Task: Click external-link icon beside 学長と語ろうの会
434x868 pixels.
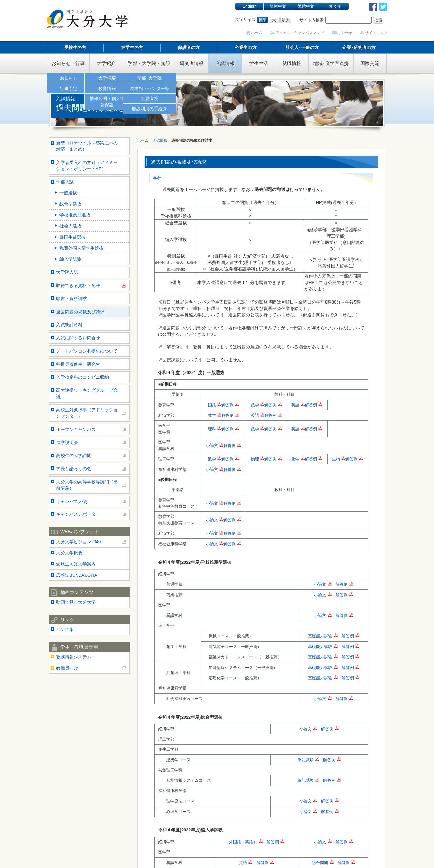Action: (x=124, y=469)
